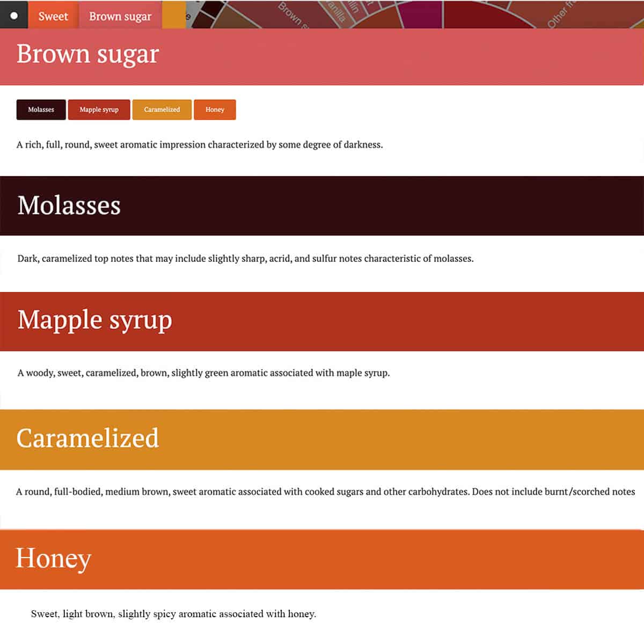
Task: Select the Brown sugar breadcrumb tab
Action: 120,15
